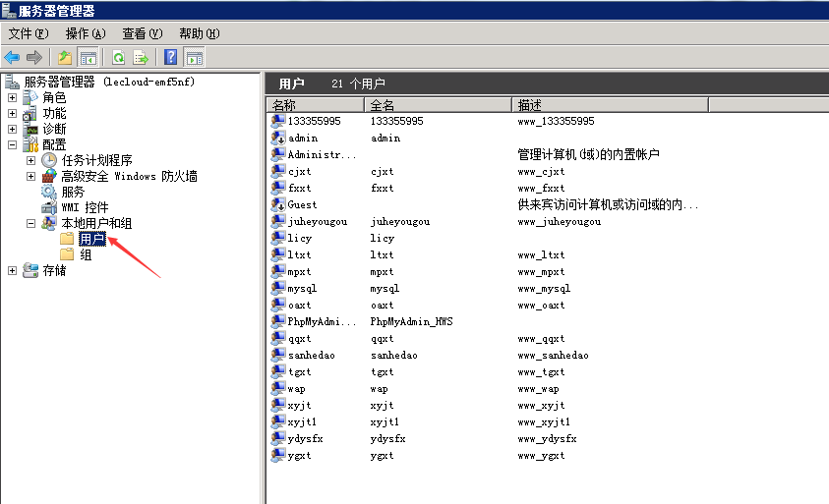Select the WMI 控件 tree item
This screenshot has width=829, height=504.
tap(85, 207)
